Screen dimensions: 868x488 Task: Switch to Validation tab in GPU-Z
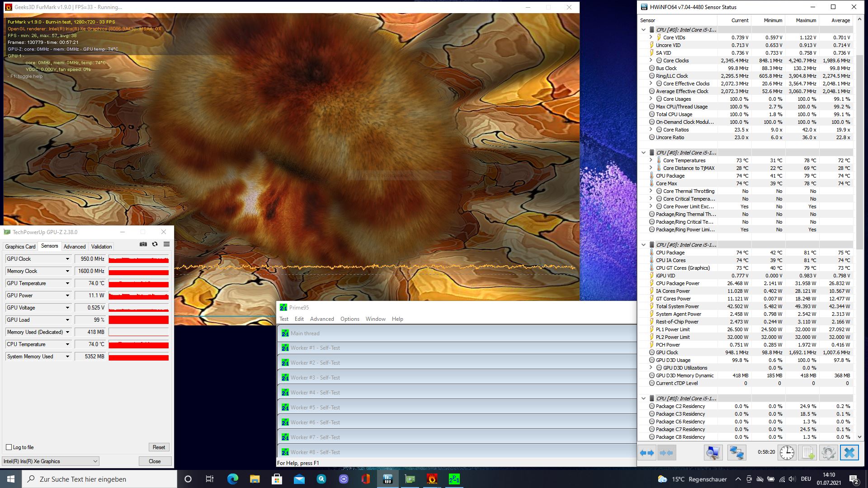[101, 247]
